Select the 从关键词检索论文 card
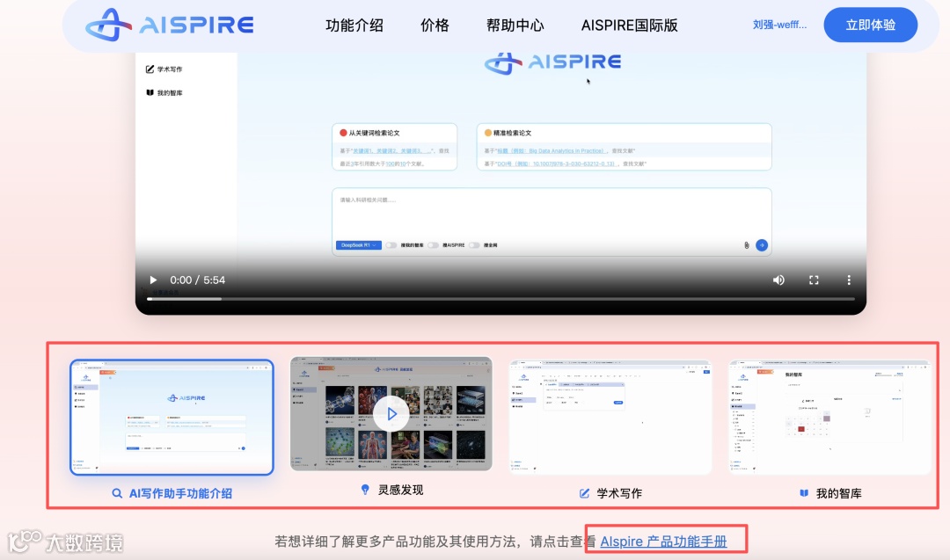 [x=394, y=147]
